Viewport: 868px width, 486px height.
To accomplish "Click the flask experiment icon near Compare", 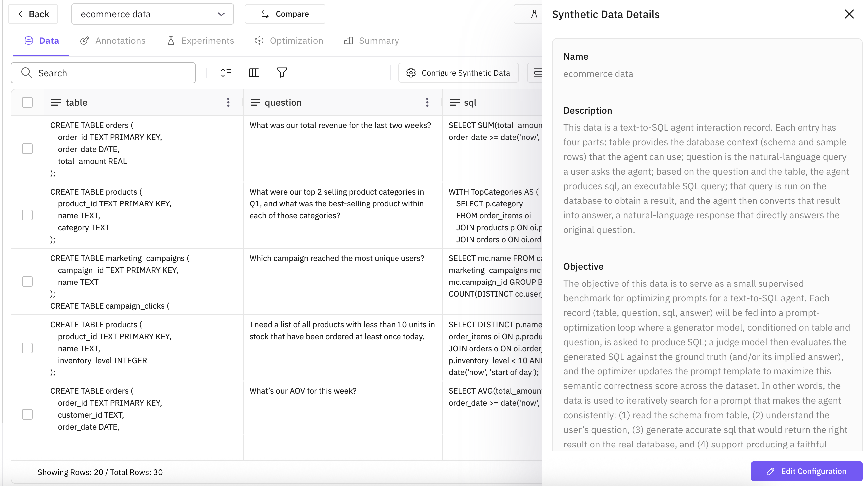I will point(534,14).
